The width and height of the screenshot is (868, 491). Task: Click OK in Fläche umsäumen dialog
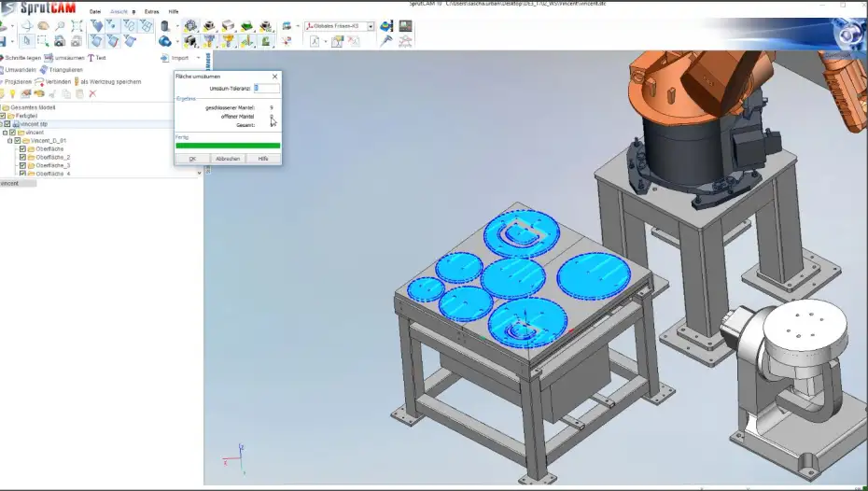pyautogui.click(x=192, y=159)
